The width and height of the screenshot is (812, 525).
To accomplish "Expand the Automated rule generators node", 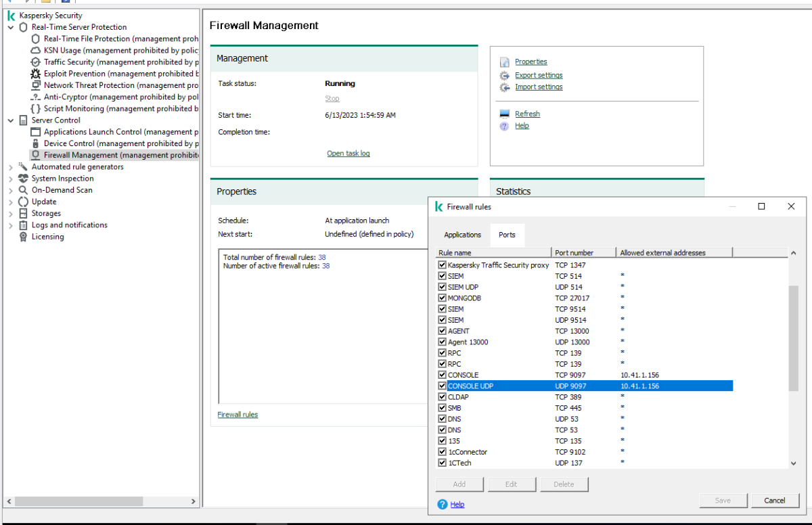I will (11, 167).
